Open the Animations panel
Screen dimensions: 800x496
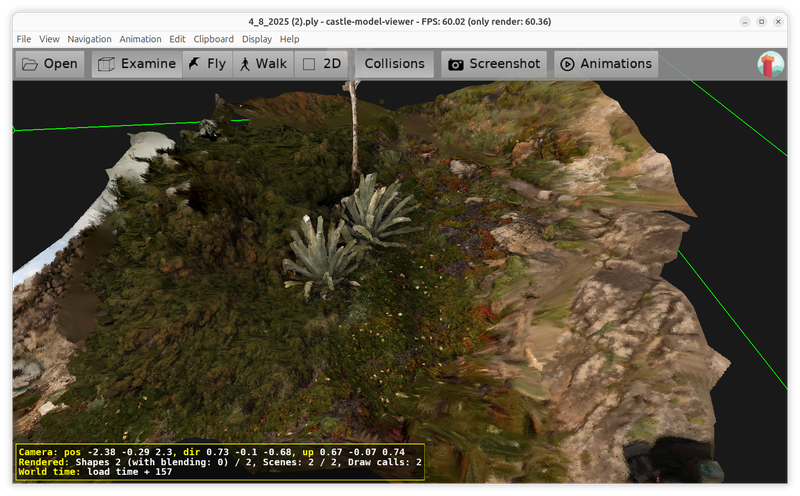pyautogui.click(x=606, y=64)
